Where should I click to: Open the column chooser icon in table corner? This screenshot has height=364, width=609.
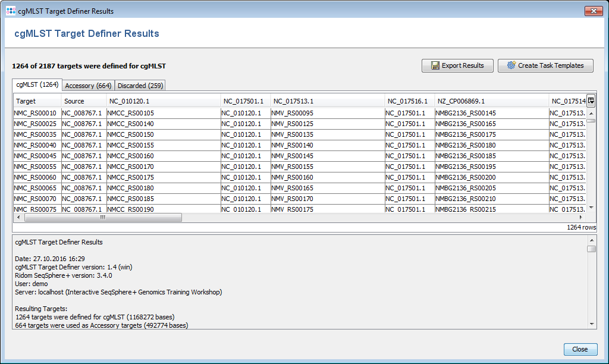click(x=591, y=101)
